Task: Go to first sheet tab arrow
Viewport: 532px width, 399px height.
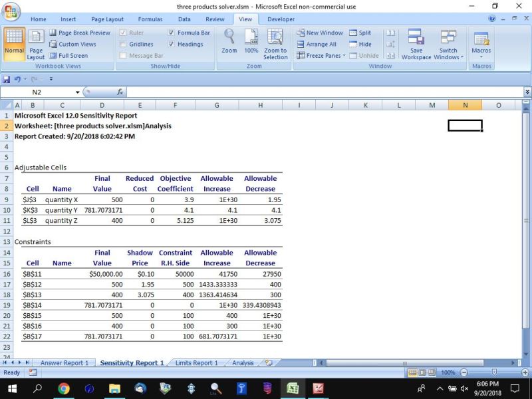Action: pyautogui.click(x=5, y=362)
